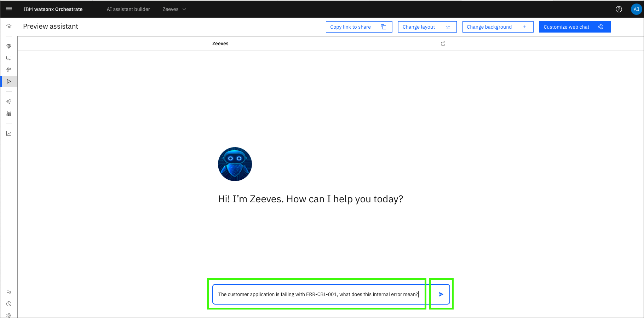Open the settings gear in sidebar
644x318 pixels.
(x=9, y=315)
